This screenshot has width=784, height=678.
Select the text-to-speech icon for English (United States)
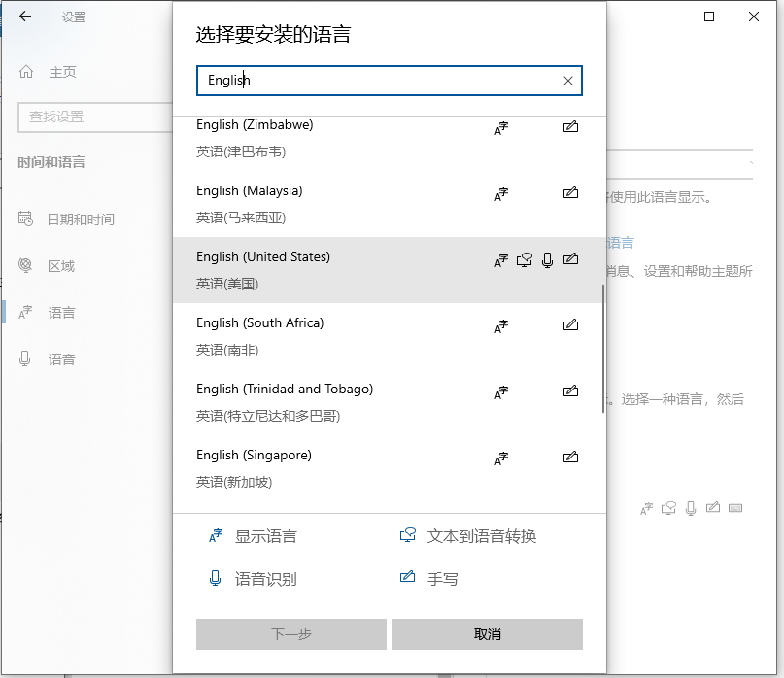(x=524, y=260)
